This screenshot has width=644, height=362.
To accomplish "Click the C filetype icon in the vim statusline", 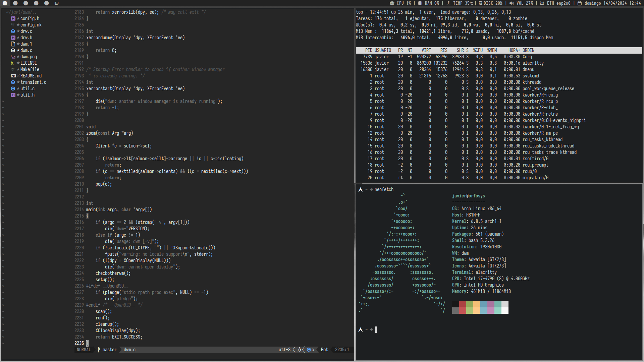I will [x=309, y=350].
